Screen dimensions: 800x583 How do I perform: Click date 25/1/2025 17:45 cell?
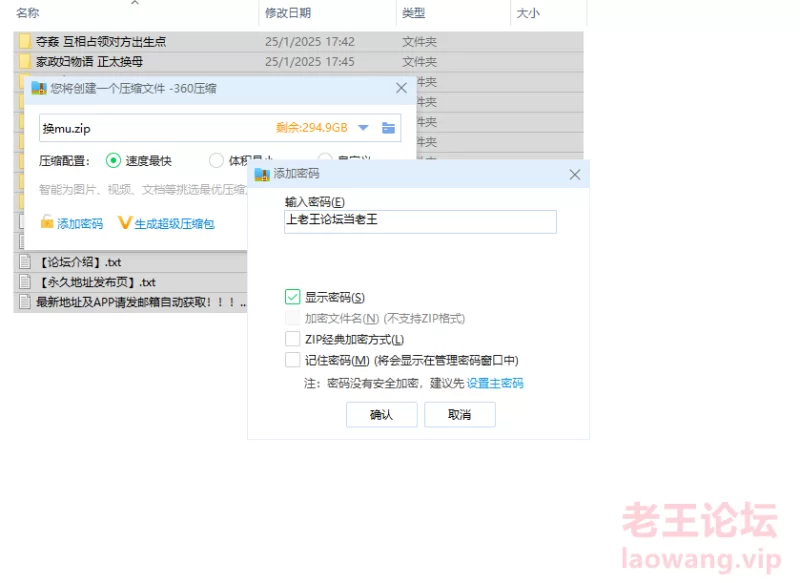tap(310, 62)
